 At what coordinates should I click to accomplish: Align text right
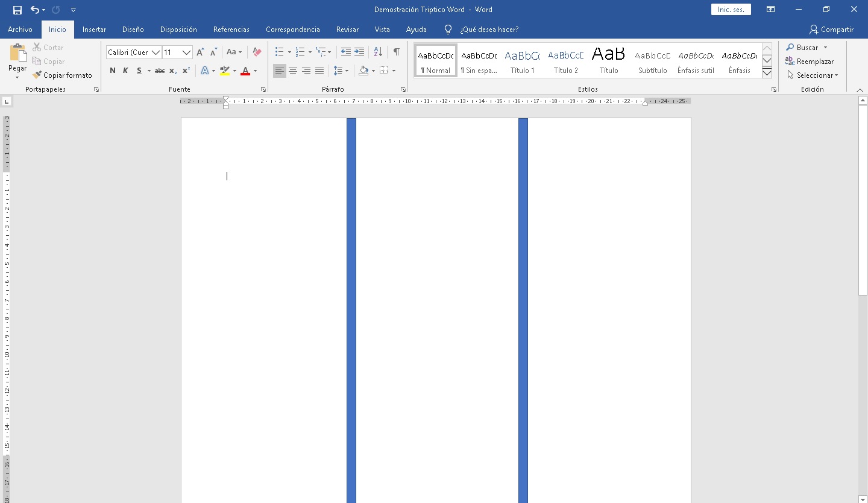click(x=306, y=71)
